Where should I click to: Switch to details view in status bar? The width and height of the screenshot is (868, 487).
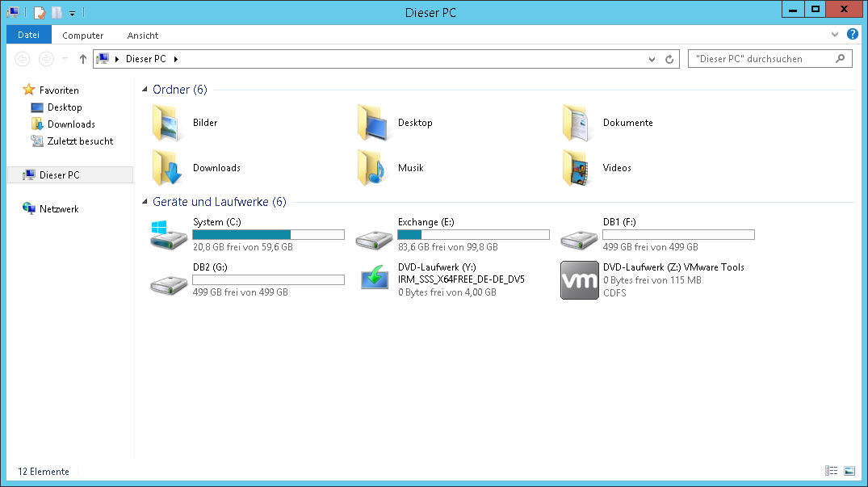832,471
